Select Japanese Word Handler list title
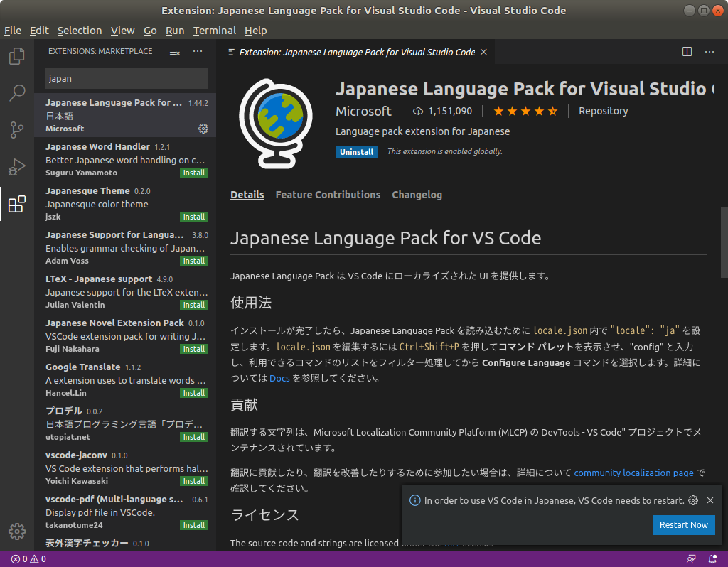Screen dimensions: 728x567 (97, 147)
